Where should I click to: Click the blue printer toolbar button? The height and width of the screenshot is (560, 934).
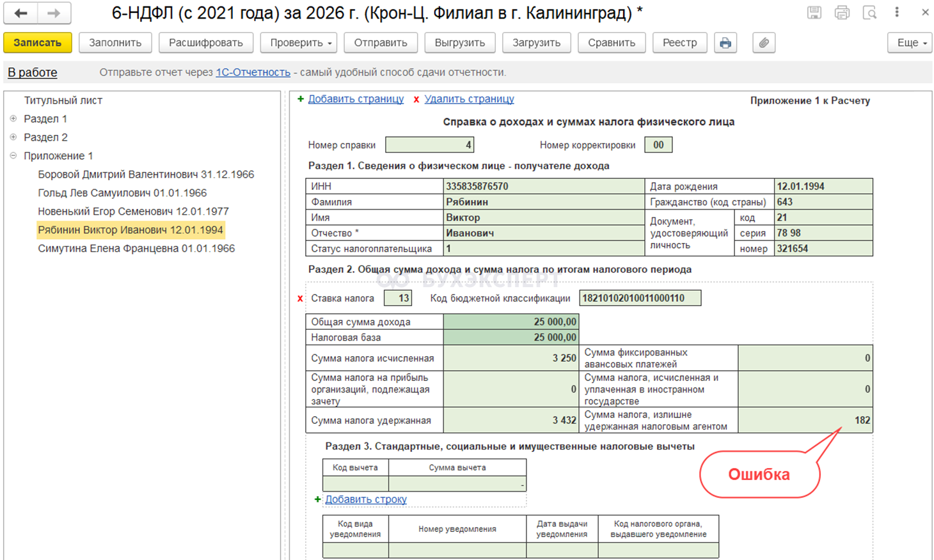(x=725, y=43)
